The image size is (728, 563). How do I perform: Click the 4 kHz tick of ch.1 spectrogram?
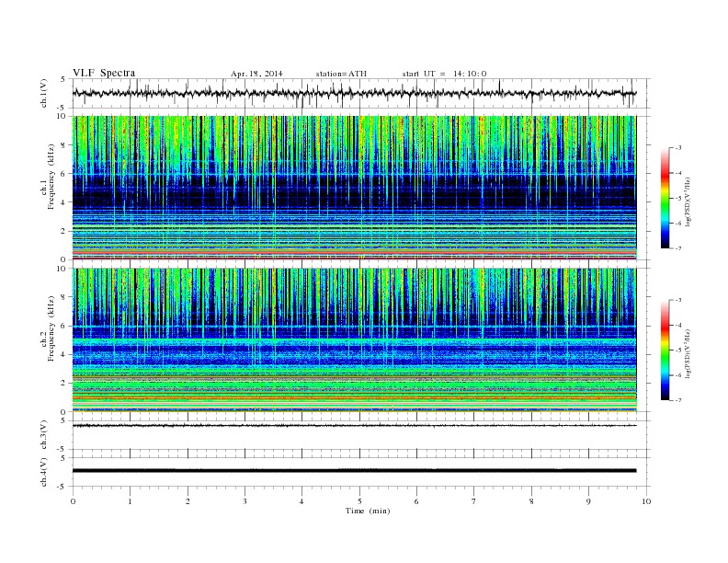63,202
